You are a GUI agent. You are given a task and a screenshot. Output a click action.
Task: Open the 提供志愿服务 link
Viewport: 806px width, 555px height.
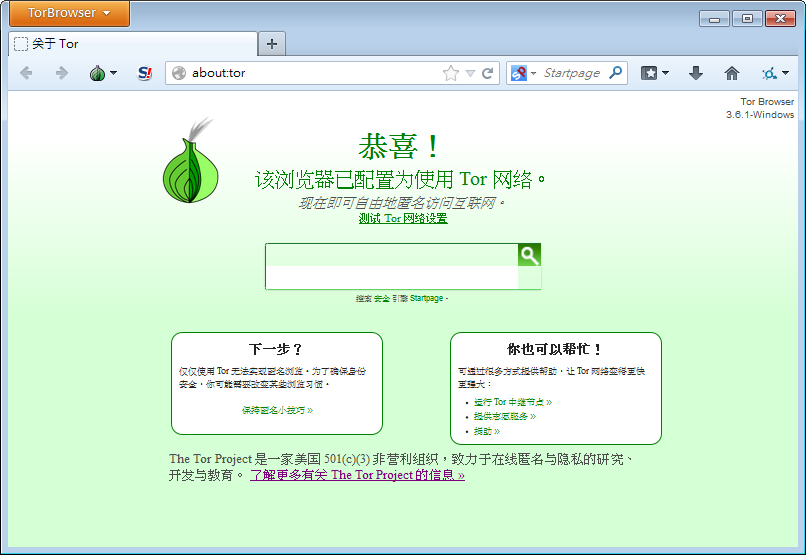coord(505,416)
